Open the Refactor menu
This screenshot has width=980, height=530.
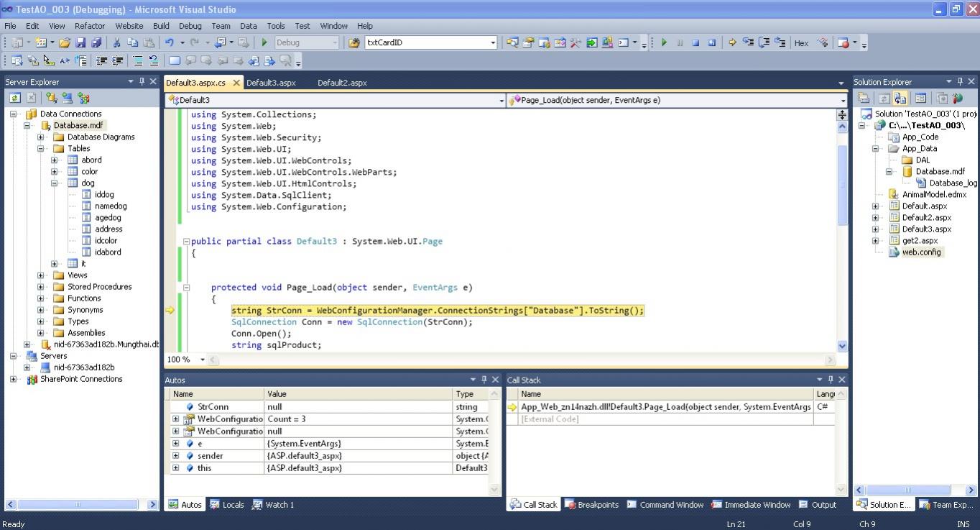[x=90, y=25]
